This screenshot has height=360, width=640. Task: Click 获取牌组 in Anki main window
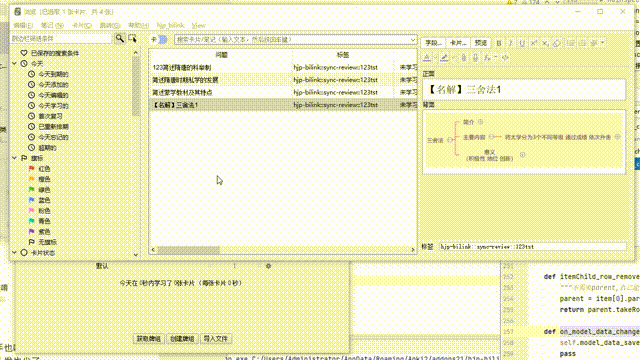point(149,339)
